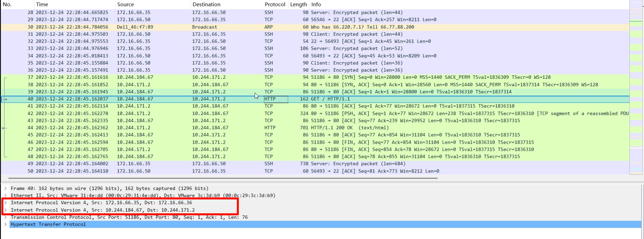Expand the Ethernet II layer
This screenshot has width=644, height=239.
(x=5, y=195)
